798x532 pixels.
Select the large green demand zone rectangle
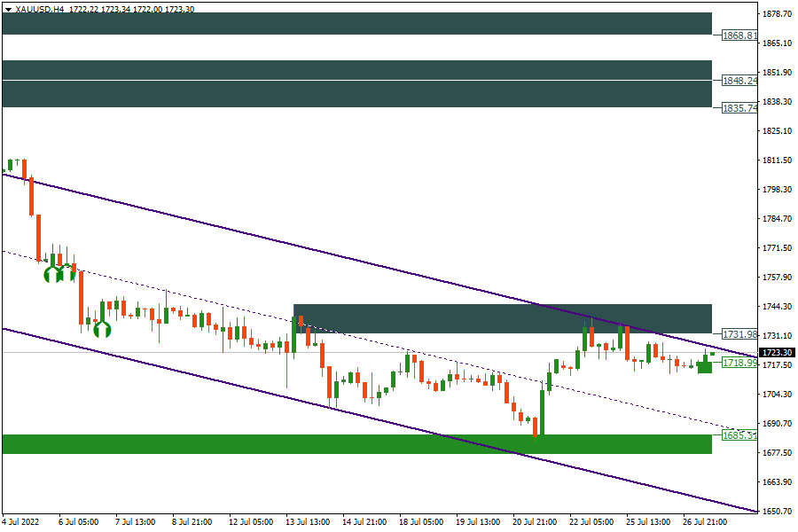356,444
